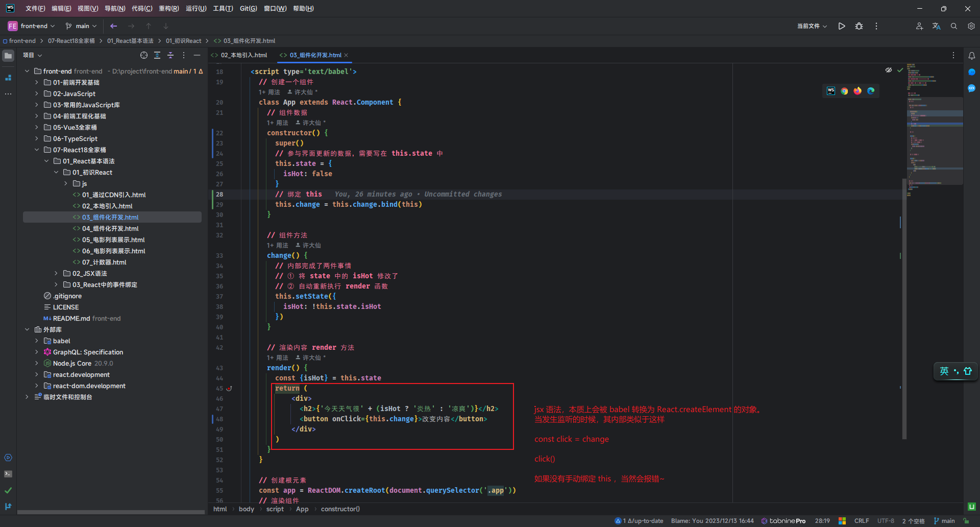Click the CRLF line separator in status bar
Image resolution: width=980 pixels, height=527 pixels.
click(862, 521)
